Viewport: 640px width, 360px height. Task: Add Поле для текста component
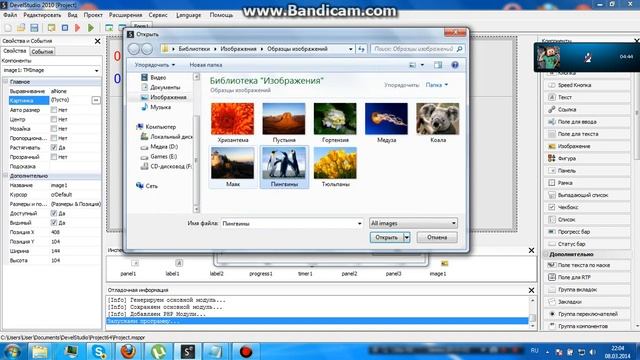587,134
